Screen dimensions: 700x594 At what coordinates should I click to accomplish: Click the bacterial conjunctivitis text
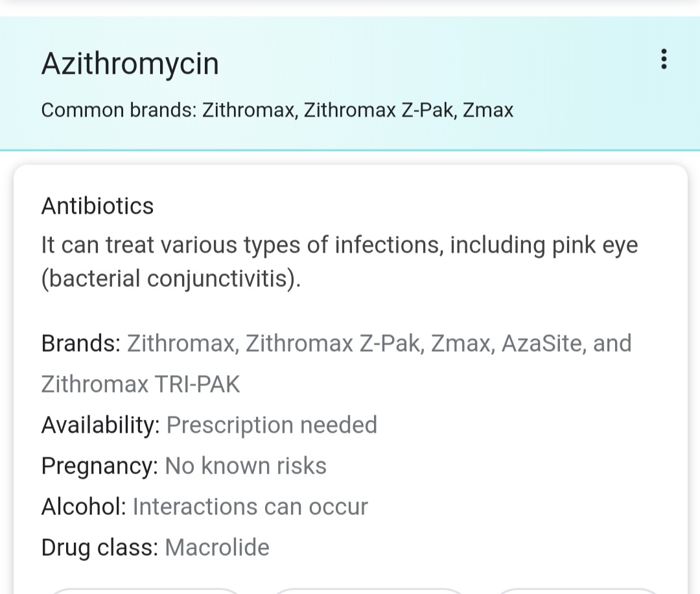tap(171, 279)
